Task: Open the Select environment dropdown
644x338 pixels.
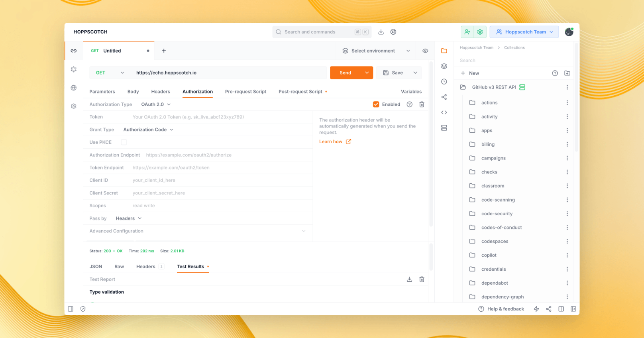Action: 376,51
